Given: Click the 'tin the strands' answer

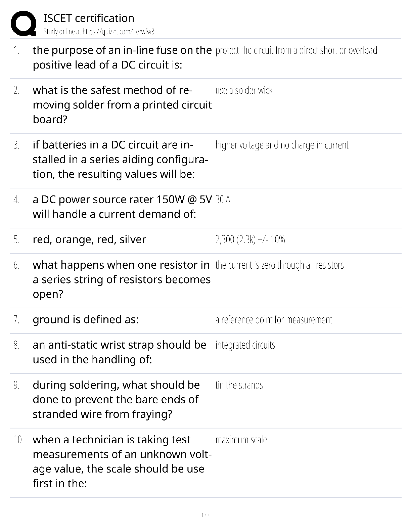Looking at the screenshot, I should click(x=239, y=385).
